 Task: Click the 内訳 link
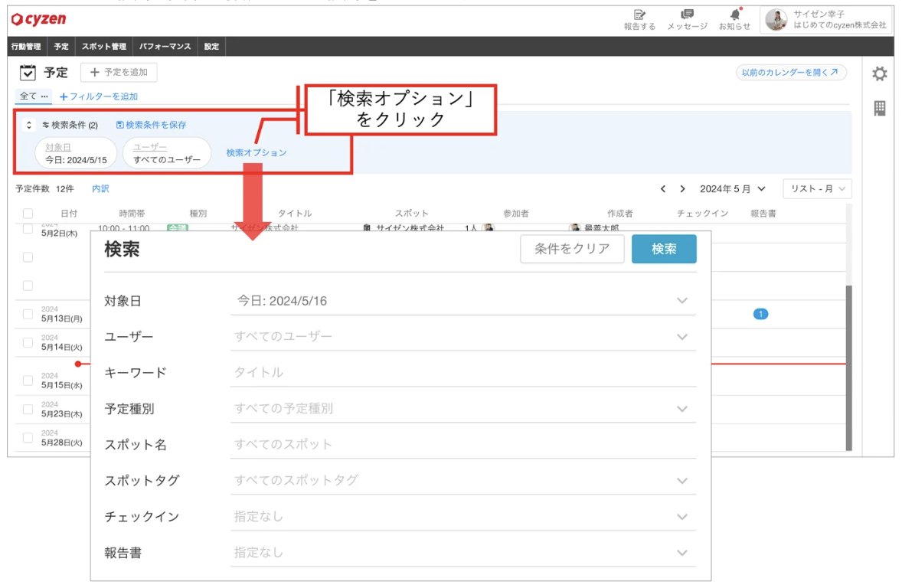(x=100, y=188)
